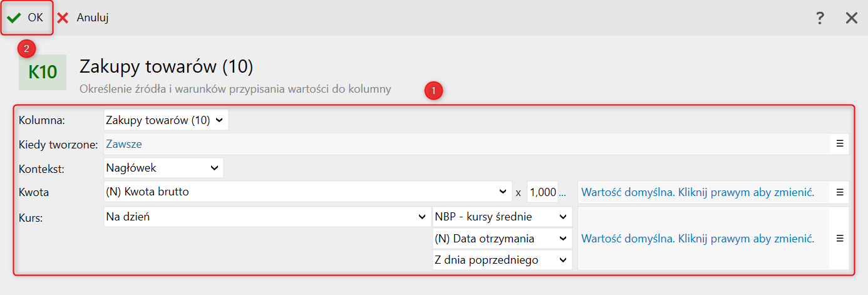Viewport: 868px width, 295px height.
Task: Click the Zawsze link in Kiedy tworzone
Action: (x=124, y=144)
